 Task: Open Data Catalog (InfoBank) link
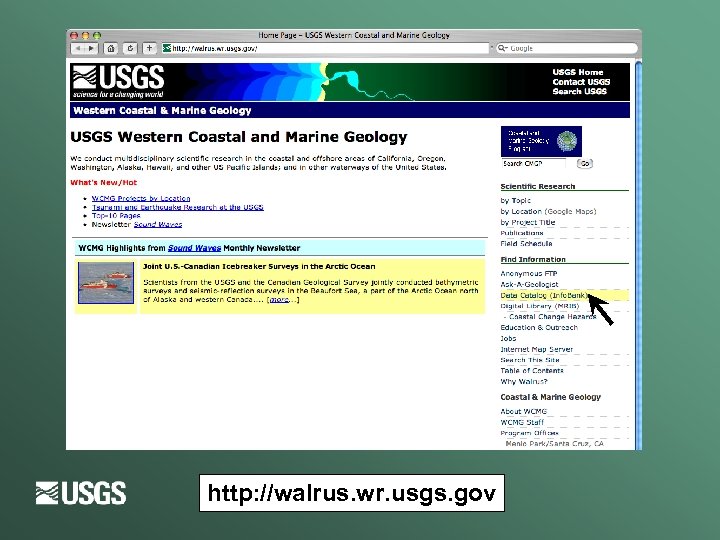[544, 295]
